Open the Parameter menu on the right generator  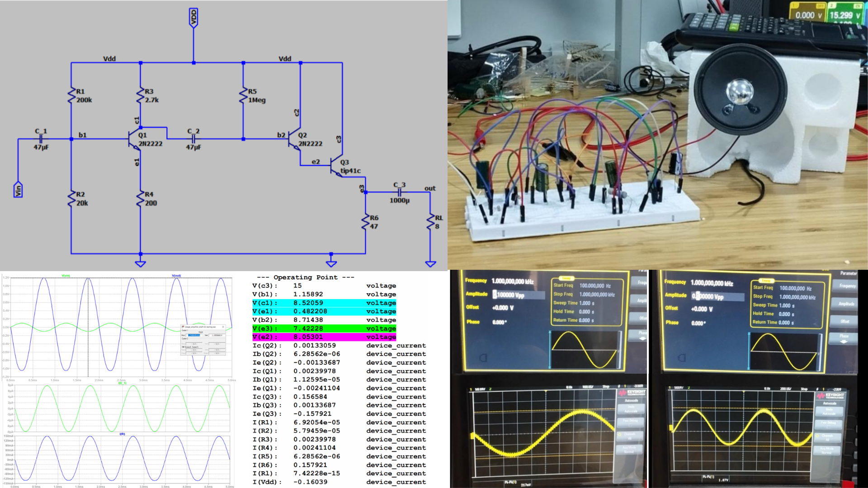click(849, 273)
